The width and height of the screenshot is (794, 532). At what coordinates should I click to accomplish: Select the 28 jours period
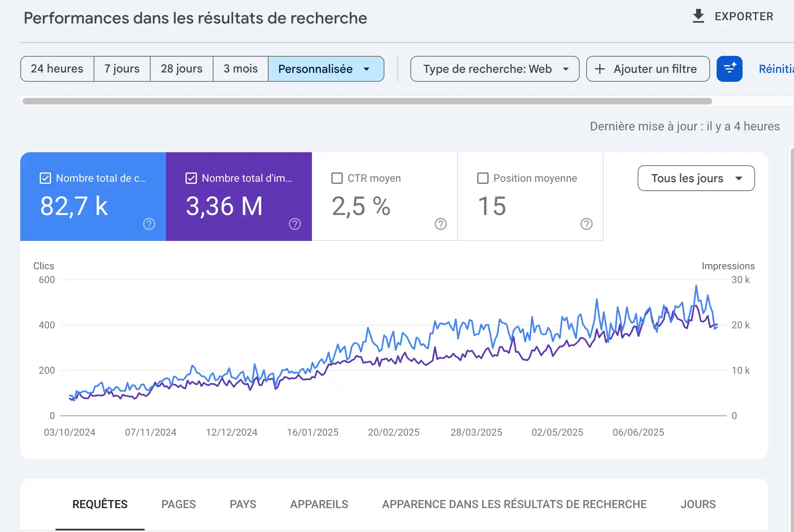point(181,69)
